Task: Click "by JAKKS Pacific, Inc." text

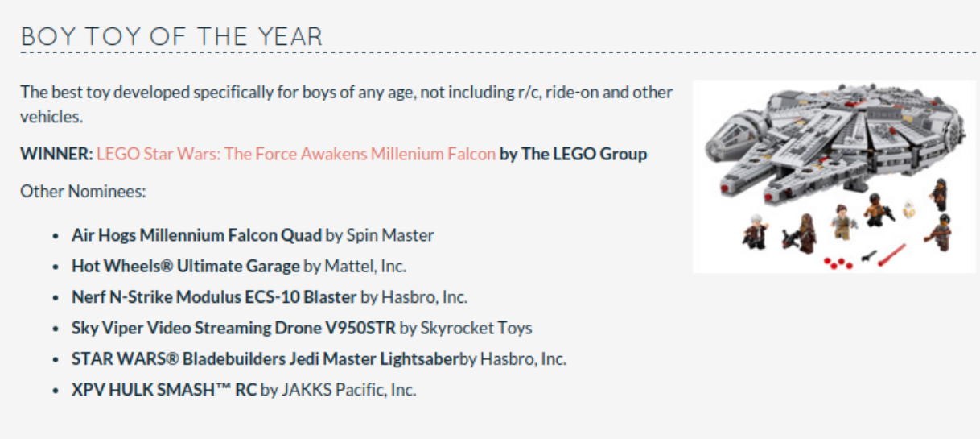Action: coord(339,390)
